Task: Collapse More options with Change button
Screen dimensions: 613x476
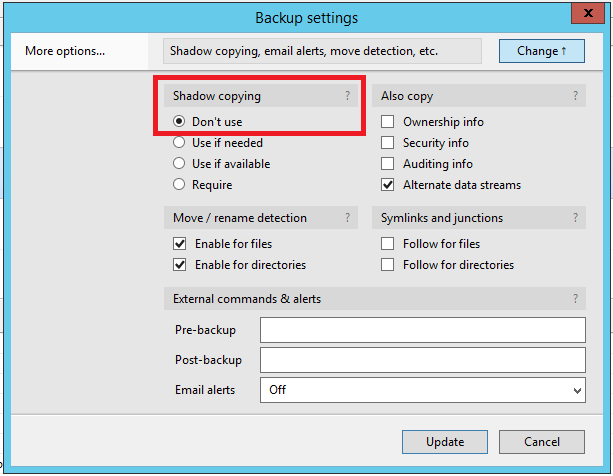Action: [x=541, y=51]
